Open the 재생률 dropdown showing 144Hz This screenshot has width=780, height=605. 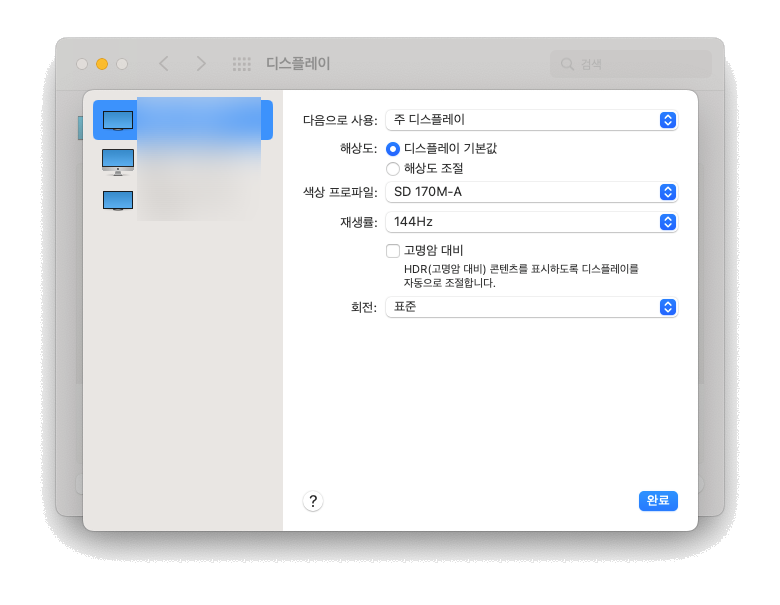click(532, 222)
